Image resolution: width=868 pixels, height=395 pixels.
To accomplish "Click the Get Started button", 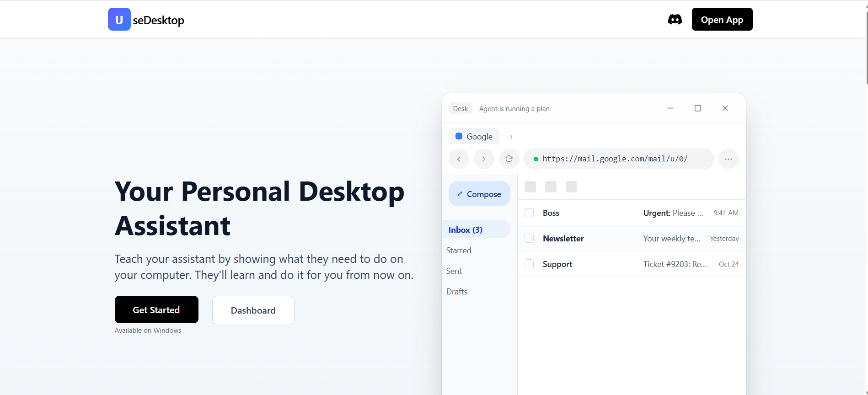I will tap(156, 310).
